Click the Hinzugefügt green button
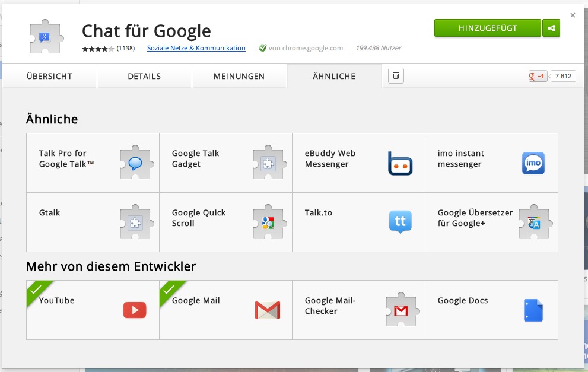This screenshot has width=588, height=372. coord(488,28)
